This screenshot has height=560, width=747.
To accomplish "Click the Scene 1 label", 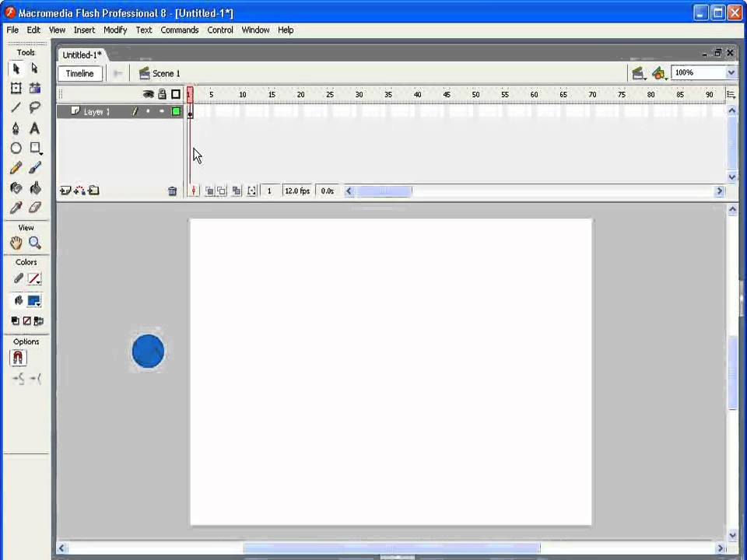I will pyautogui.click(x=167, y=74).
